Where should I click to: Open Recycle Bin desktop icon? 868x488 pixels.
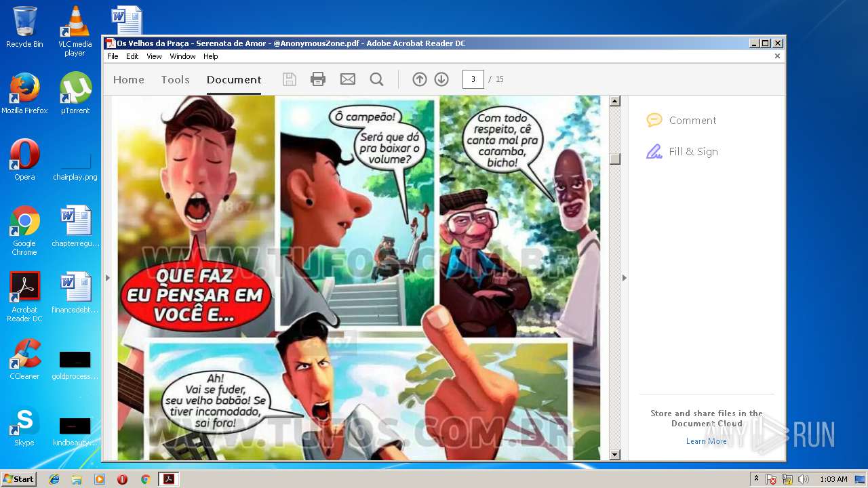(x=24, y=27)
